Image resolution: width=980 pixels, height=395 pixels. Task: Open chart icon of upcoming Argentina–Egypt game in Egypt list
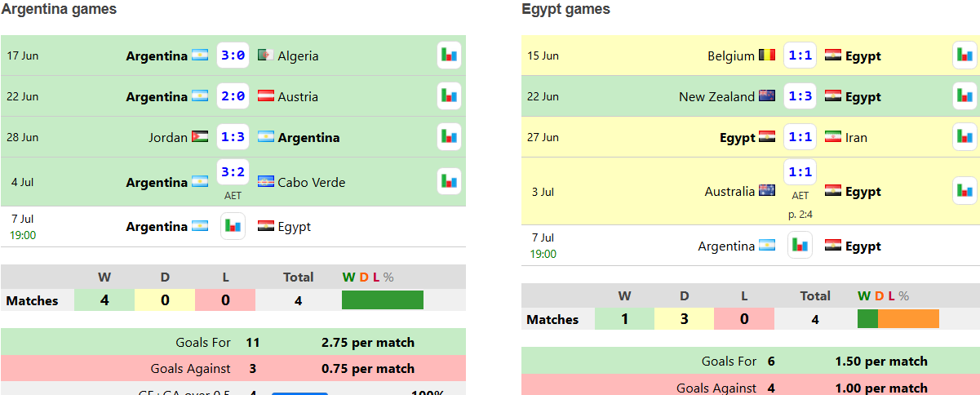(x=800, y=246)
